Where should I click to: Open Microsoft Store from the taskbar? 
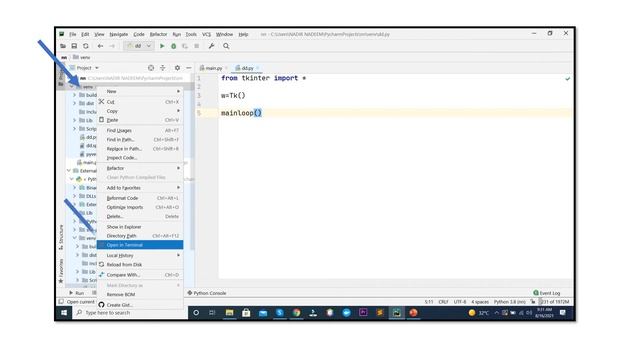[246, 313]
